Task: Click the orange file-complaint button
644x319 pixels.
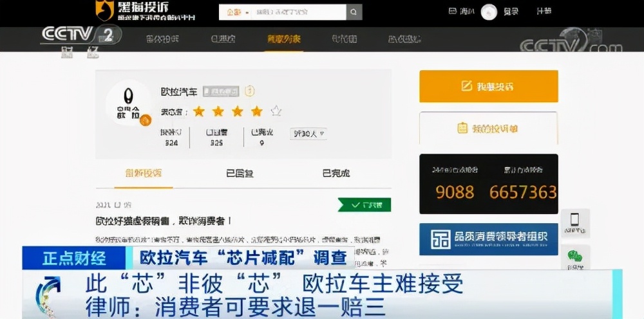Action: 488,86
